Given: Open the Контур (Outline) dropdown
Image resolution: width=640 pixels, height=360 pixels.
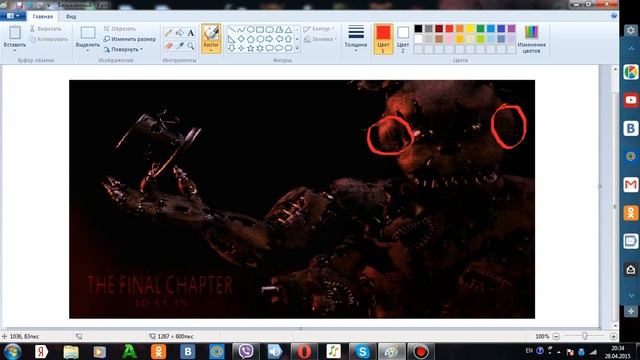Looking at the screenshot, I should (x=319, y=29).
